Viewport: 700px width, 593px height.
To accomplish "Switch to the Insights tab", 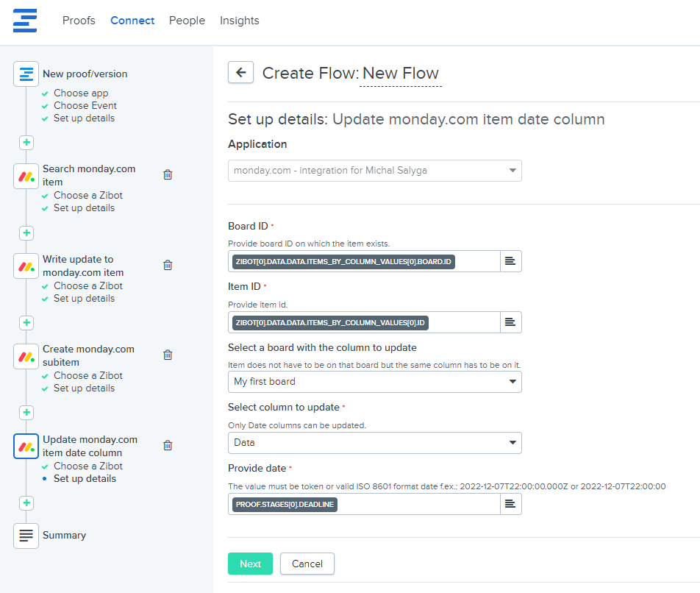I will 239,21.
